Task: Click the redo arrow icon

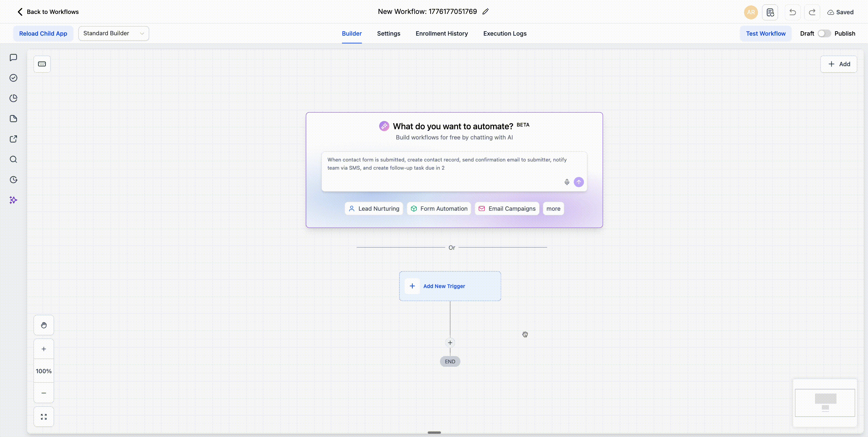Action: (x=812, y=12)
